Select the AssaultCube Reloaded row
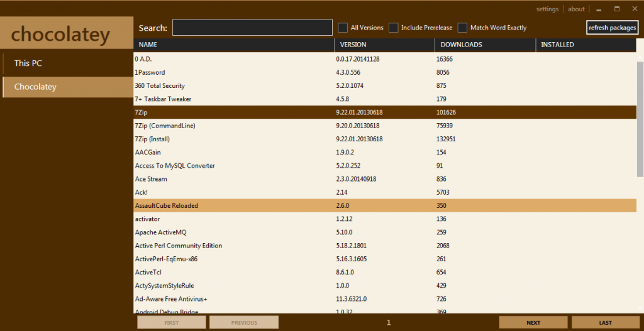The height and width of the screenshot is (331, 644). tap(385, 205)
